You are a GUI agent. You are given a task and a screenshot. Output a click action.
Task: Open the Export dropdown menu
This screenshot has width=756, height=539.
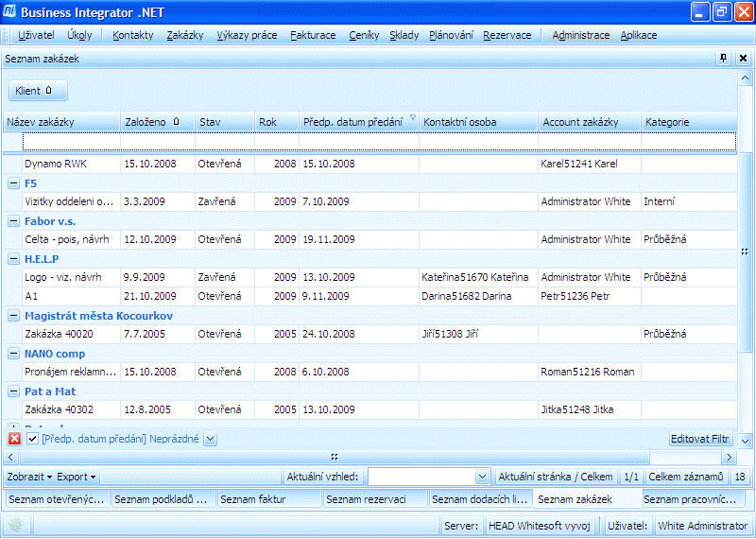[x=76, y=478]
